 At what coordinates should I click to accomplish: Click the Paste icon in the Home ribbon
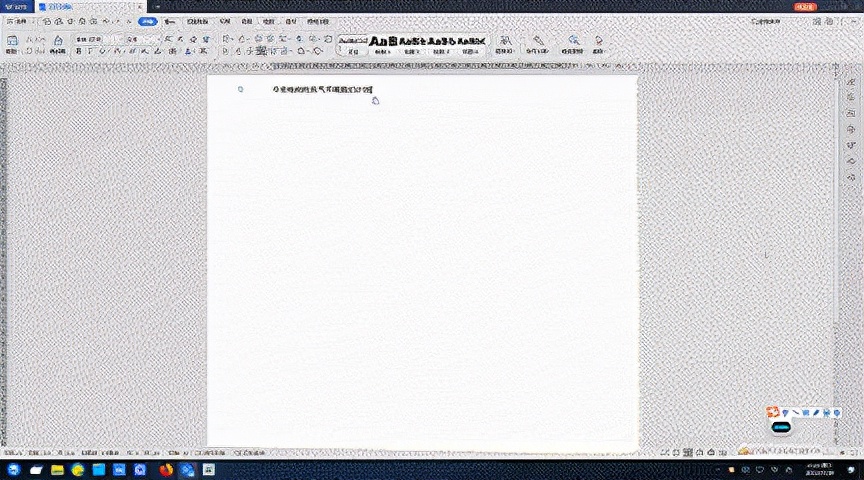point(12,41)
